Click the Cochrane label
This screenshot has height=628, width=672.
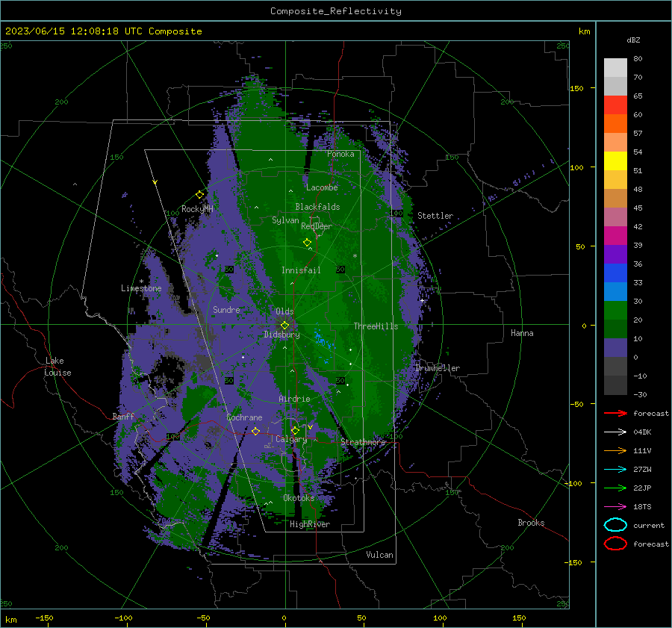[244, 417]
